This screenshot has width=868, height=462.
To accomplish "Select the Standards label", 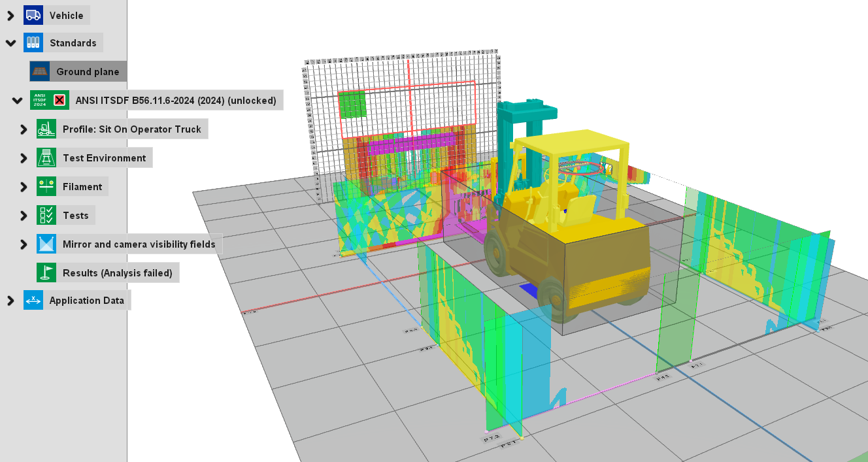I will [73, 42].
